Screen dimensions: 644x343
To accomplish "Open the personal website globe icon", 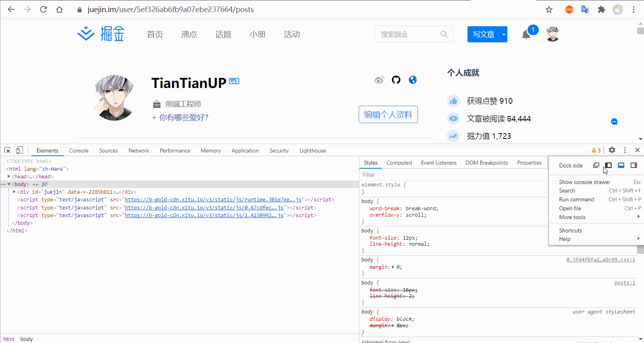I will point(413,80).
